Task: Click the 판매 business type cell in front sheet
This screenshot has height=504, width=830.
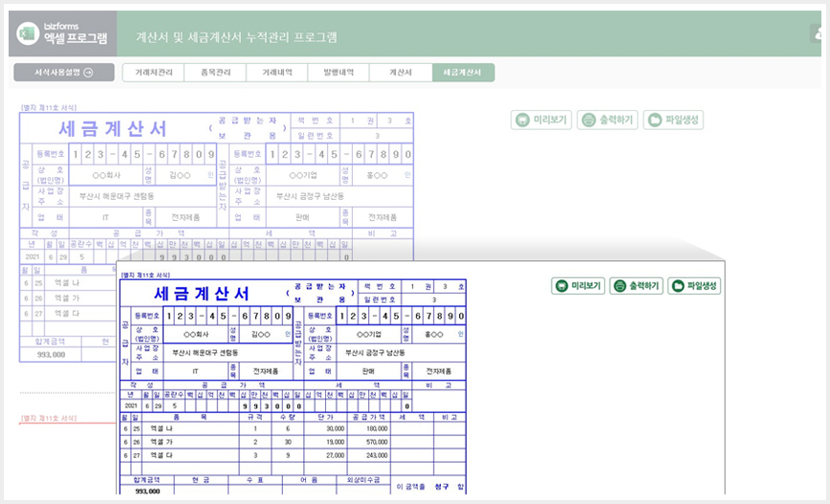Action: 368,371
